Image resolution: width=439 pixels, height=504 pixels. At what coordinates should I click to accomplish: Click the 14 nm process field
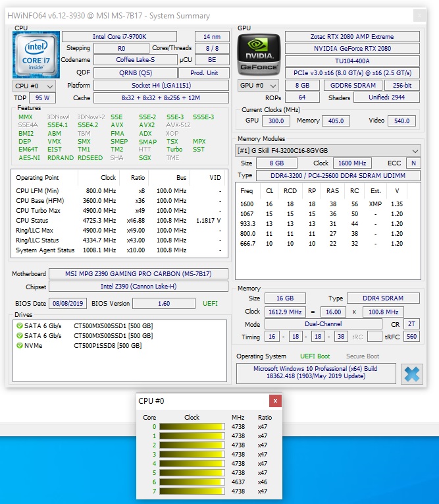(212, 37)
